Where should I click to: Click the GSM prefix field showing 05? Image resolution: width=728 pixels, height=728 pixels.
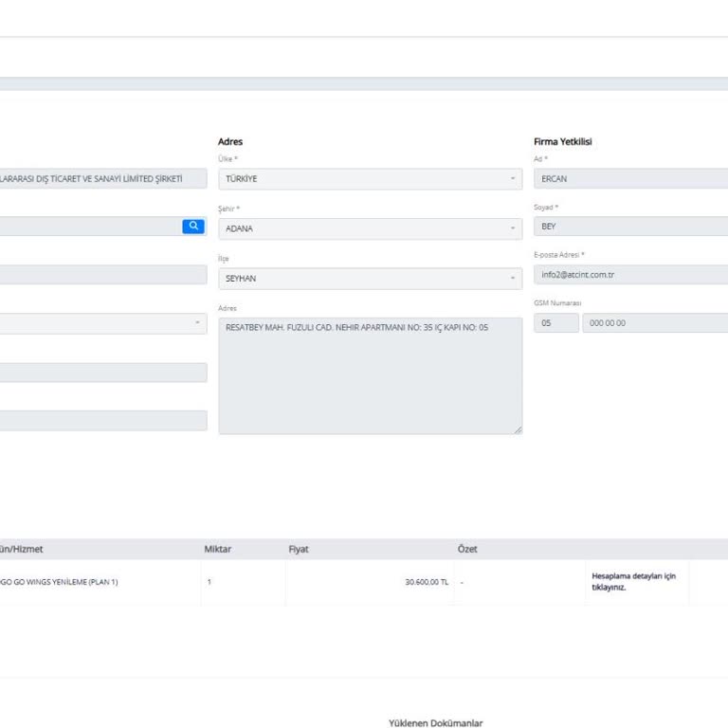(x=555, y=323)
